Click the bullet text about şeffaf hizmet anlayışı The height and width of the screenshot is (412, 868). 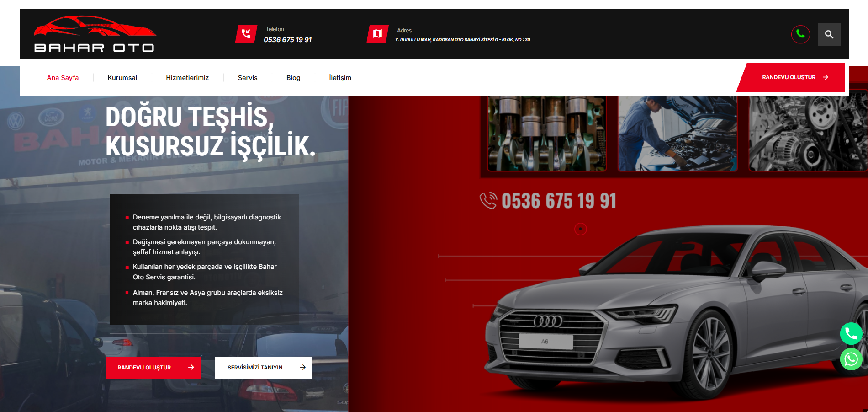[204, 247]
